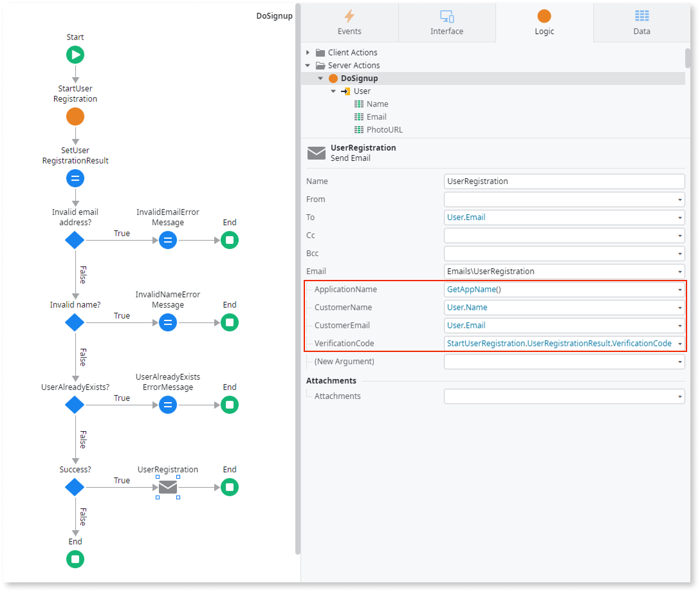The width and height of the screenshot is (700, 592).
Task: Open the Events tab
Action: [349, 23]
